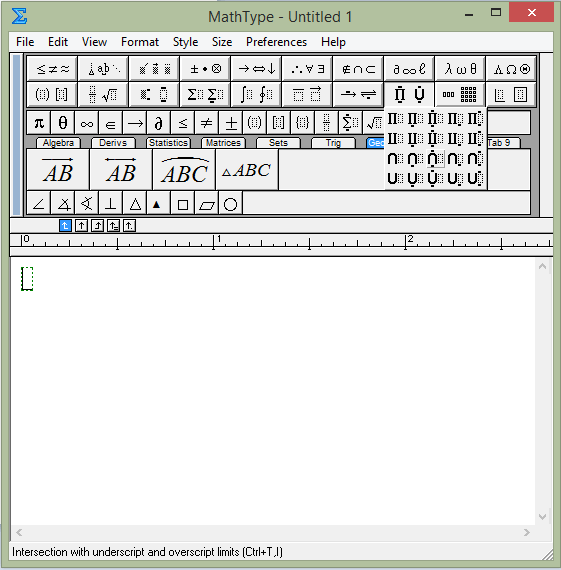Open matrix templates palette

coord(460,95)
